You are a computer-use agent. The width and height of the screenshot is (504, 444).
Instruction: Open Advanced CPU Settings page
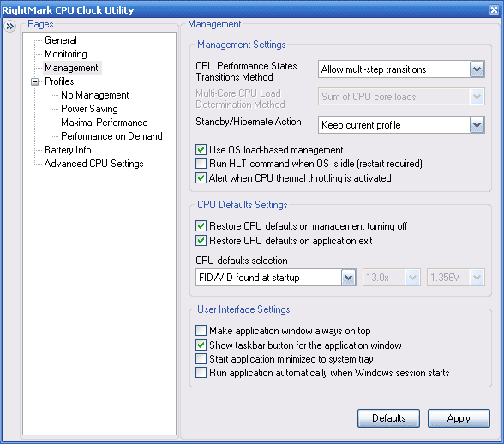pyautogui.click(x=94, y=164)
